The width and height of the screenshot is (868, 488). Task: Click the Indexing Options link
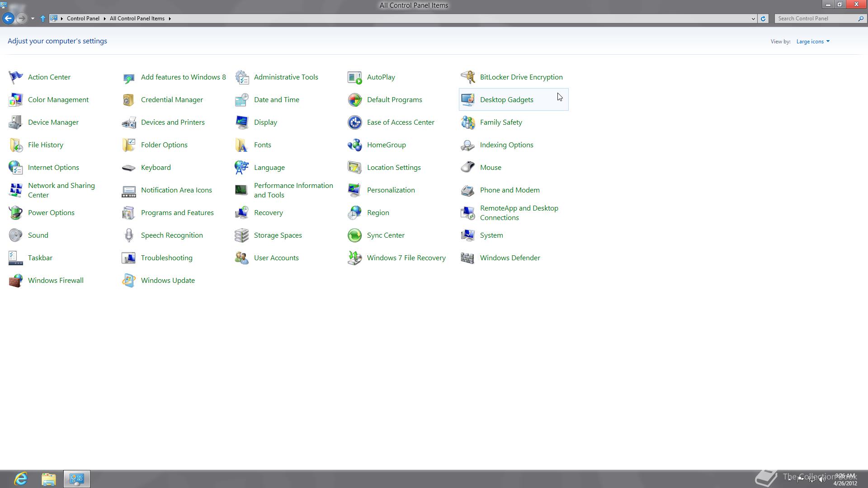507,145
